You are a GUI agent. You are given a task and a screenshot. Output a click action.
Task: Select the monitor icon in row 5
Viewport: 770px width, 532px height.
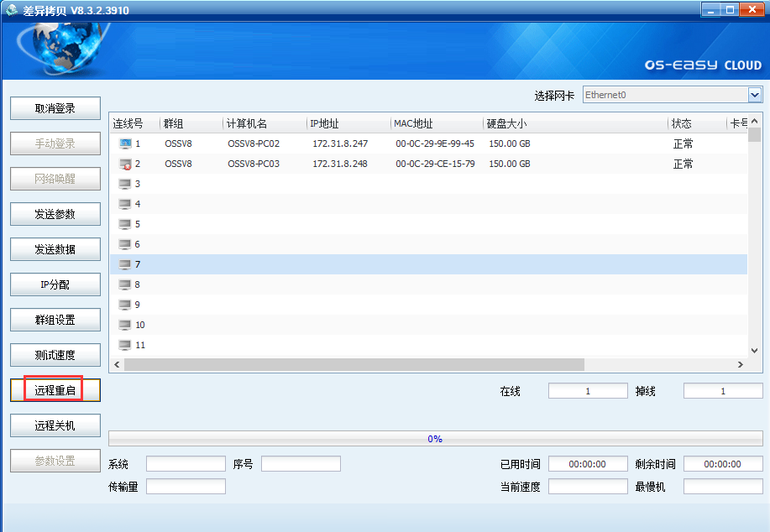click(x=125, y=224)
